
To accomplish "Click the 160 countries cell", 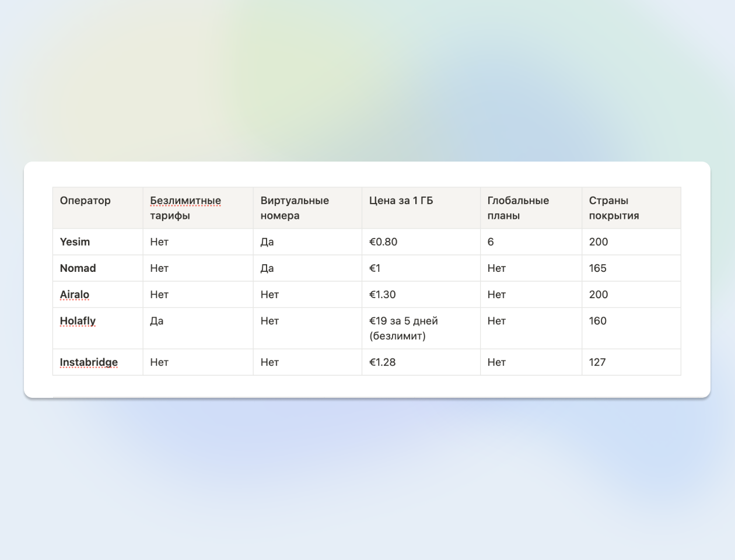I will coord(631,328).
